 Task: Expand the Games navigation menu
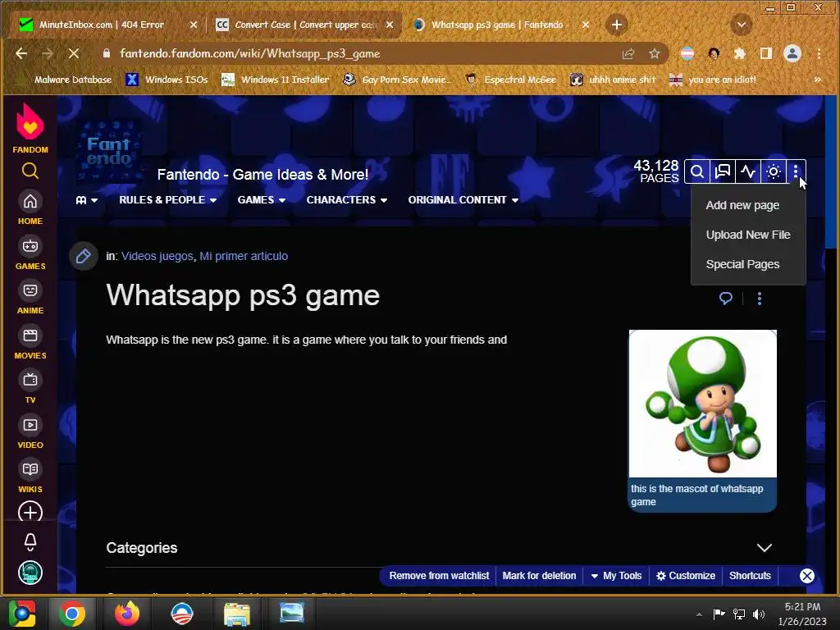(262, 200)
